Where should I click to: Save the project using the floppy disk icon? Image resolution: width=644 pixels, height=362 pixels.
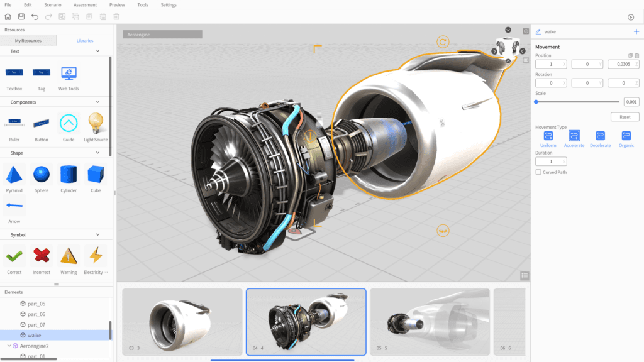[x=21, y=16]
